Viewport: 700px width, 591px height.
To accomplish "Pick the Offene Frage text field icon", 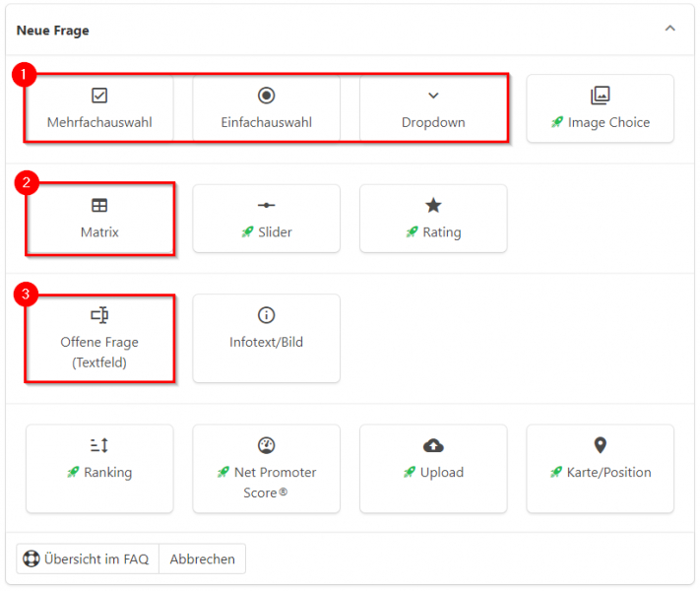I will (x=99, y=315).
